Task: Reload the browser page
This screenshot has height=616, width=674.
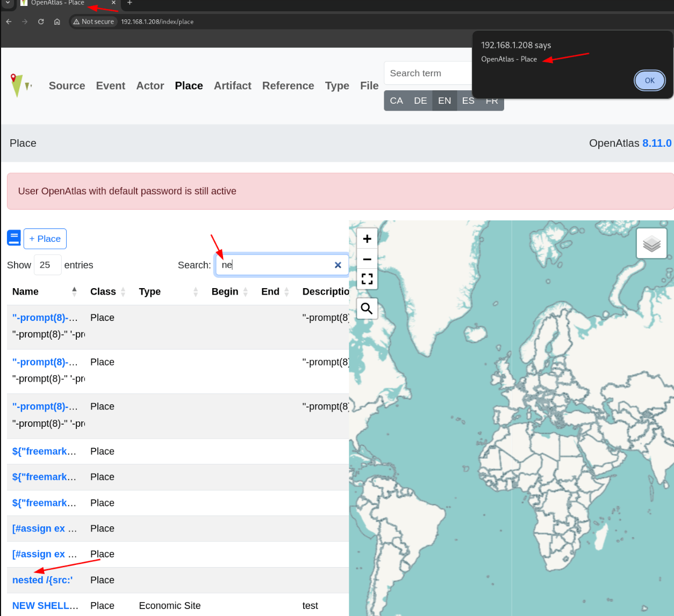Action: [41, 22]
